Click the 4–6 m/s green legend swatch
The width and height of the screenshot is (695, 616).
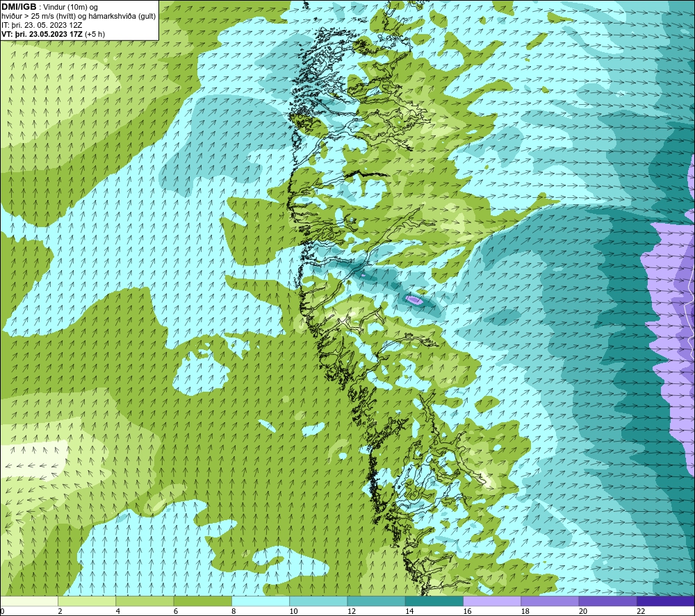click(145, 601)
